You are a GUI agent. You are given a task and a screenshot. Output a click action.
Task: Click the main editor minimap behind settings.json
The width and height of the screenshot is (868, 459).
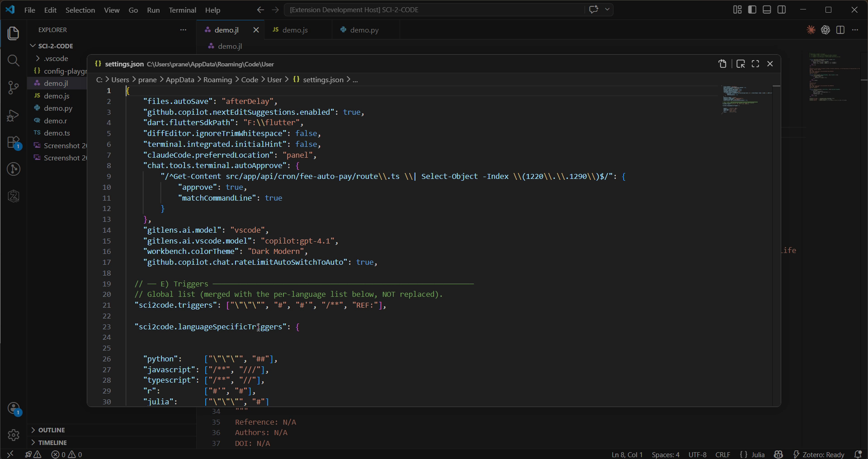click(x=834, y=77)
